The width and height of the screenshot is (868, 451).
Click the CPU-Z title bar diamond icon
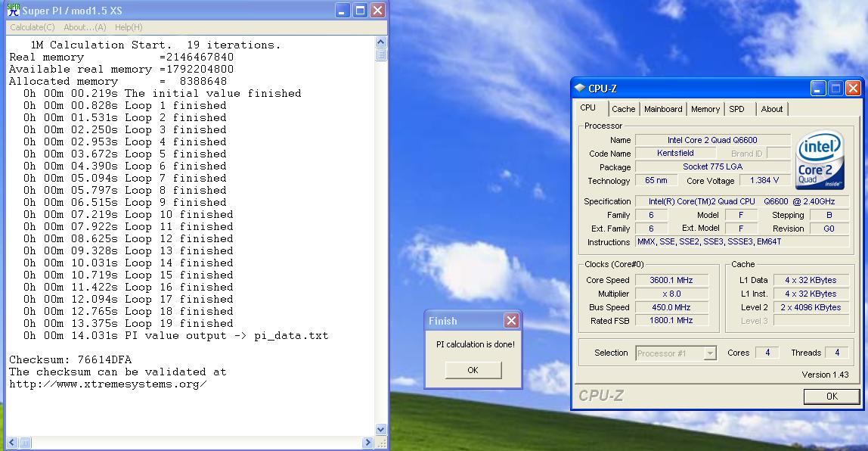pyautogui.click(x=580, y=88)
